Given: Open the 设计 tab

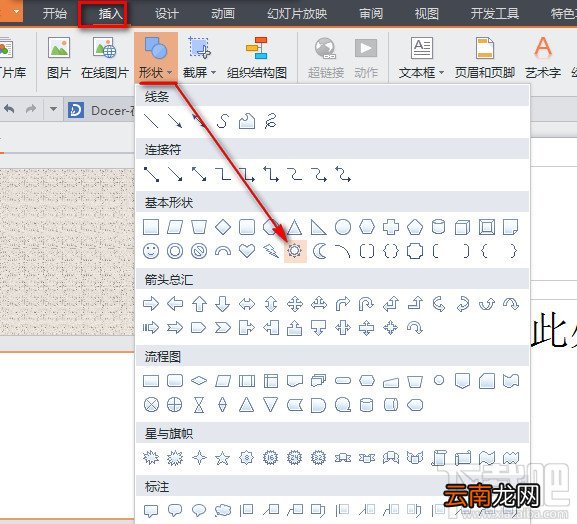Looking at the screenshot, I should click(167, 14).
